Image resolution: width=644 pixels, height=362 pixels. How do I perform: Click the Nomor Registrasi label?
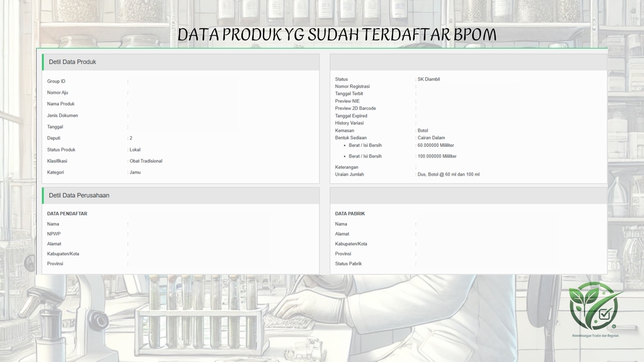pos(352,86)
